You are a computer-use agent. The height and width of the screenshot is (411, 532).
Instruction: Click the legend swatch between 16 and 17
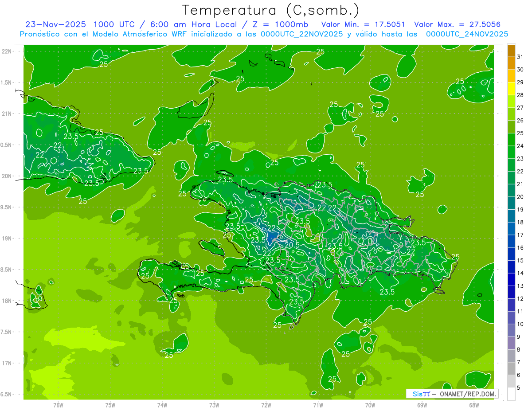[x=511, y=242]
